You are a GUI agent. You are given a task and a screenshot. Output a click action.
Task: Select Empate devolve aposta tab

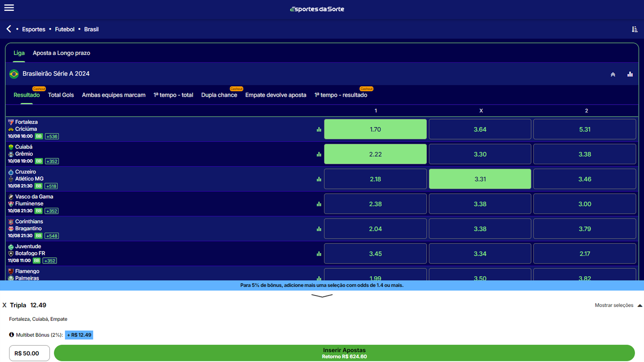[276, 95]
